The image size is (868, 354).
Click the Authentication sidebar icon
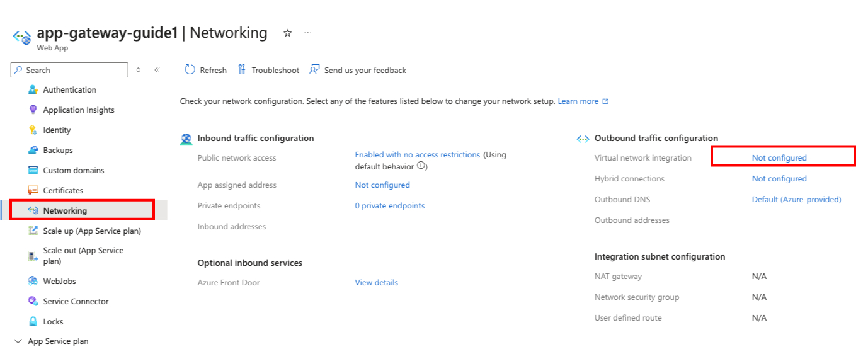tap(33, 90)
